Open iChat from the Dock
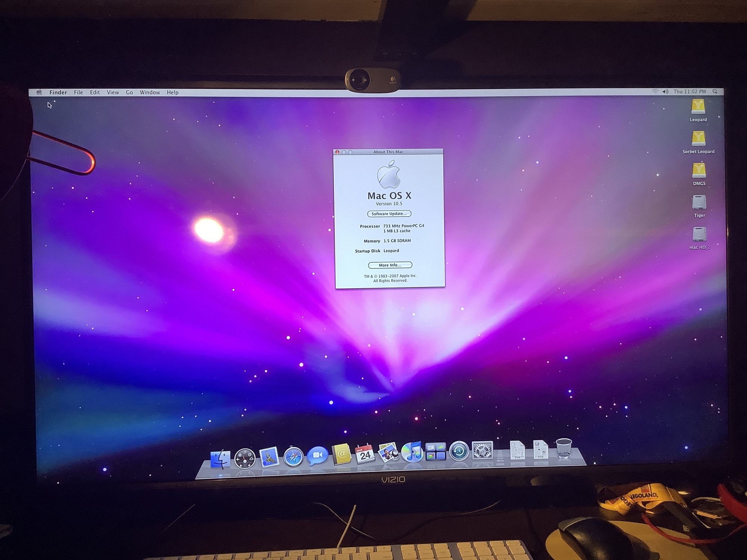Image resolution: width=747 pixels, height=560 pixels. (317, 455)
